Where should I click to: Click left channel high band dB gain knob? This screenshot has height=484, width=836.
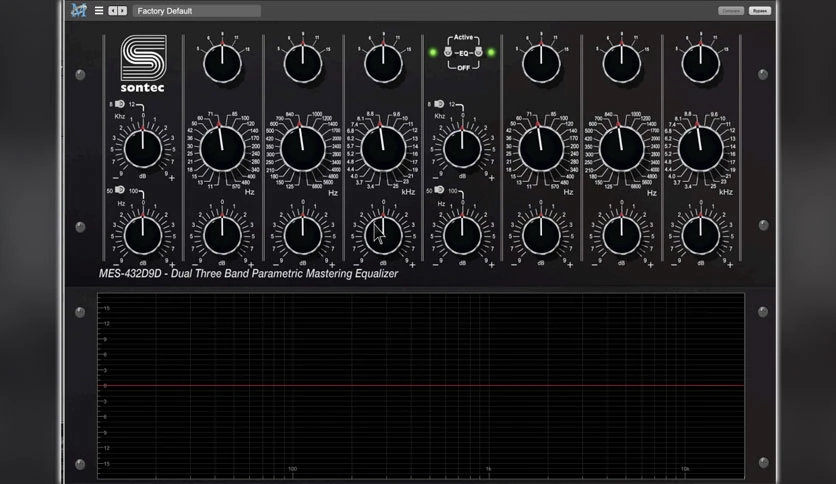pyautogui.click(x=383, y=235)
